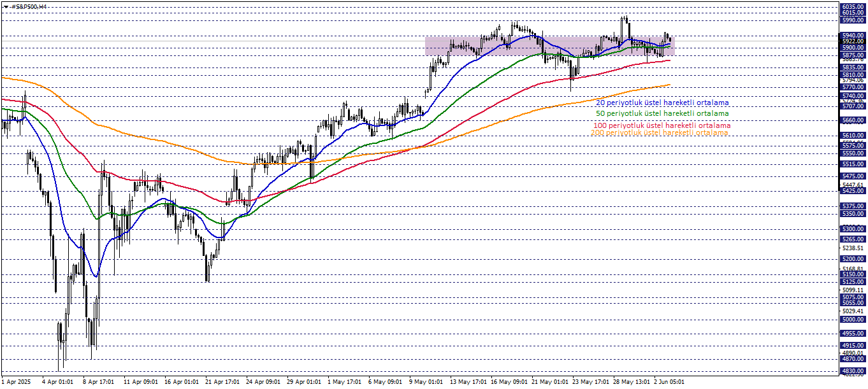Screen dimensions: 868x389
Task: Click the 5350.00 price level label
Action: pos(853,213)
